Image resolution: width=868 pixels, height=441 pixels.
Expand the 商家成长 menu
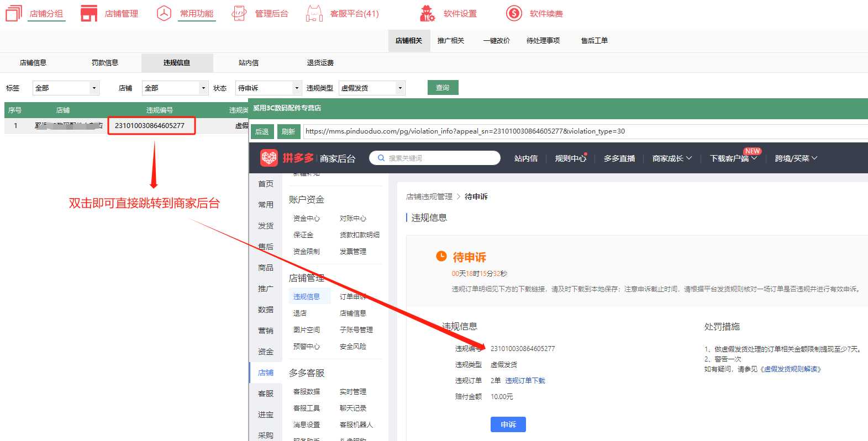[x=672, y=158]
